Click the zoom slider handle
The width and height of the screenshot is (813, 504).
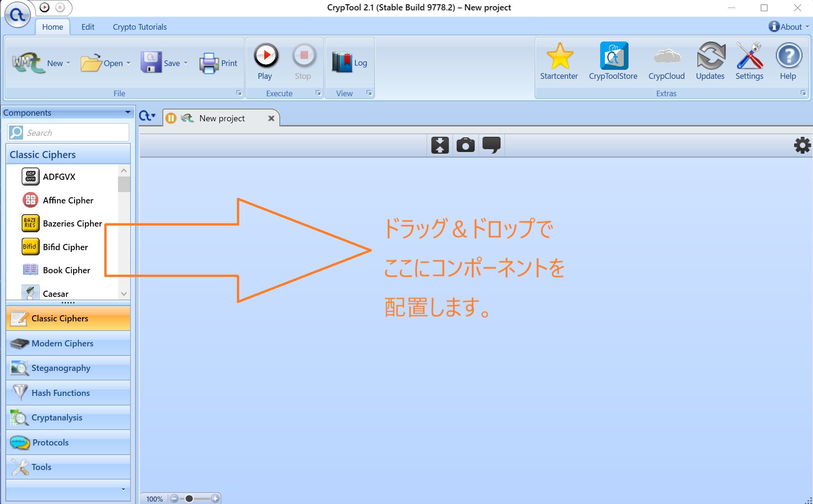[189, 499]
